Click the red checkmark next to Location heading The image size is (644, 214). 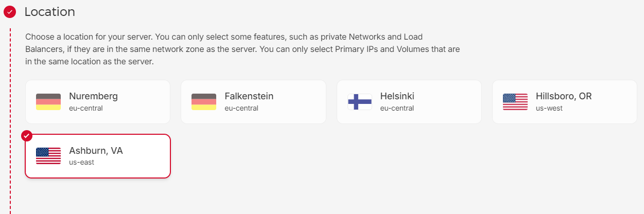click(9, 12)
